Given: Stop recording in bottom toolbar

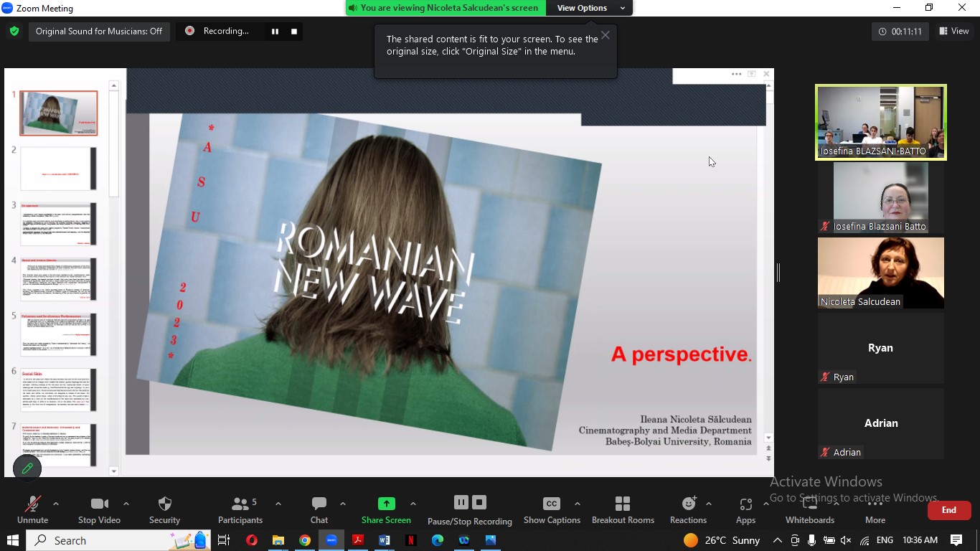Looking at the screenshot, I should [480, 502].
